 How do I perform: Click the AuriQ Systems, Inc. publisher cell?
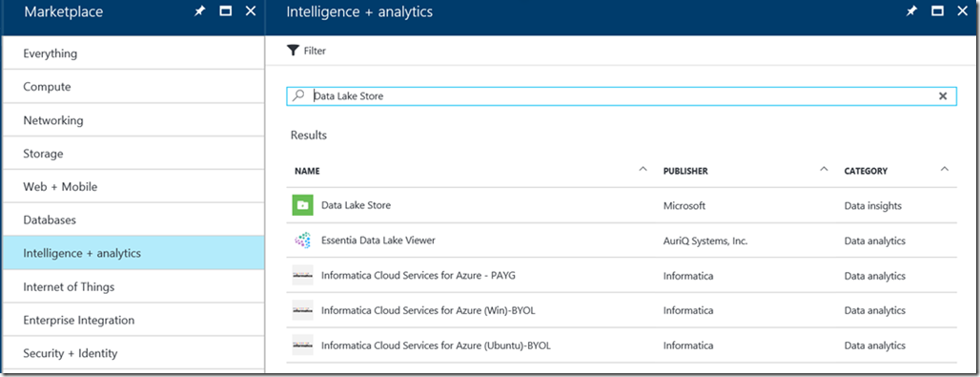coord(705,241)
